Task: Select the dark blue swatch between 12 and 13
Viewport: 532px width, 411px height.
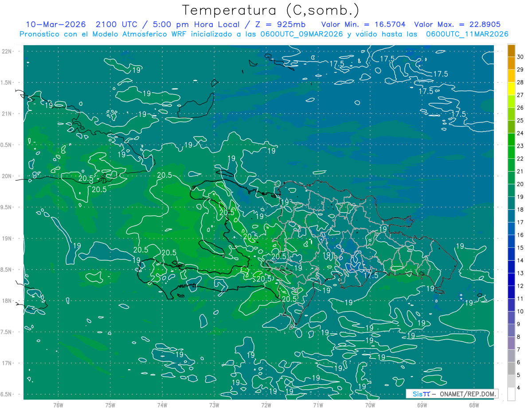Action: (x=511, y=279)
